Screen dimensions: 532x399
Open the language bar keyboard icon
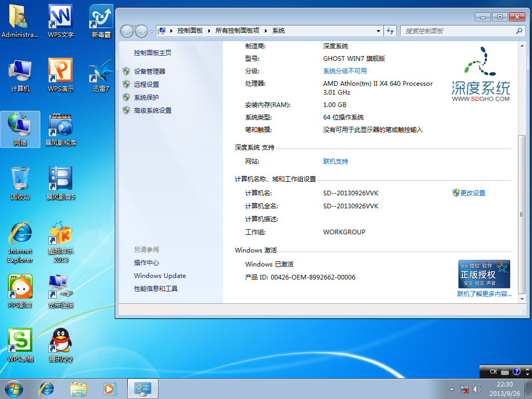click(505, 372)
